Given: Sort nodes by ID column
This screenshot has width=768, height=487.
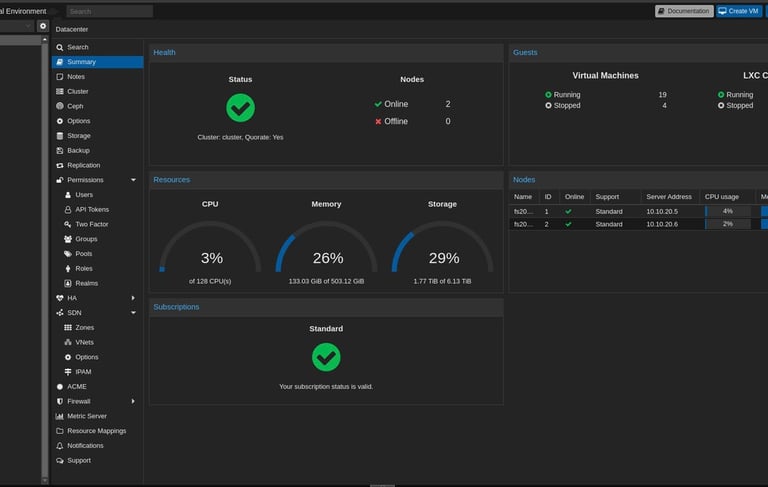Looking at the screenshot, I should pyautogui.click(x=549, y=196).
